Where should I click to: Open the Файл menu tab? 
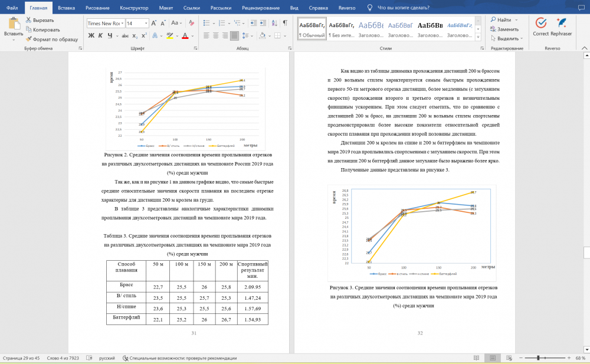12,8
